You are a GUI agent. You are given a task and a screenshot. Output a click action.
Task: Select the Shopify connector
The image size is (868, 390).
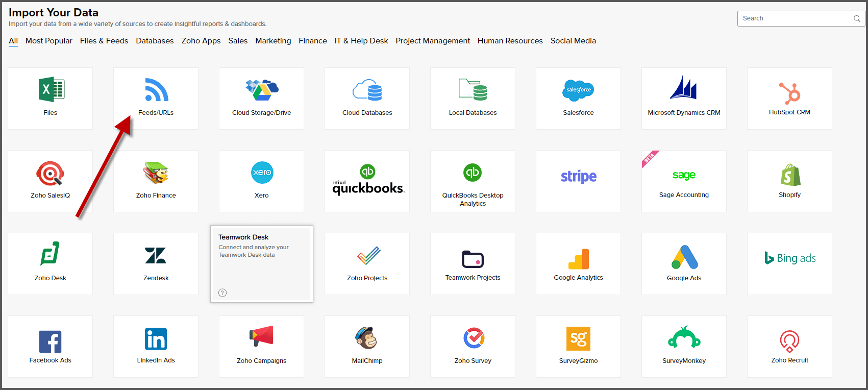(x=789, y=181)
